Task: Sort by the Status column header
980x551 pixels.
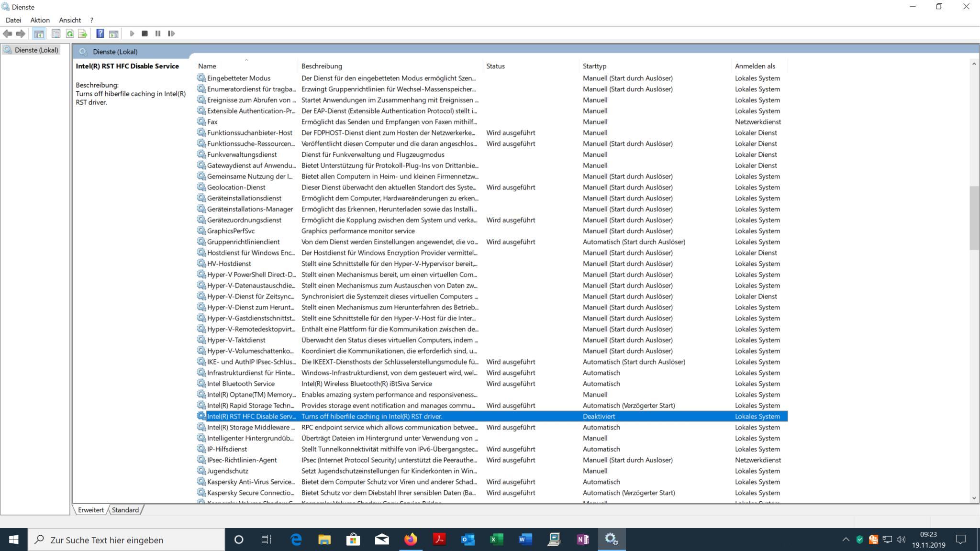Action: pos(531,66)
